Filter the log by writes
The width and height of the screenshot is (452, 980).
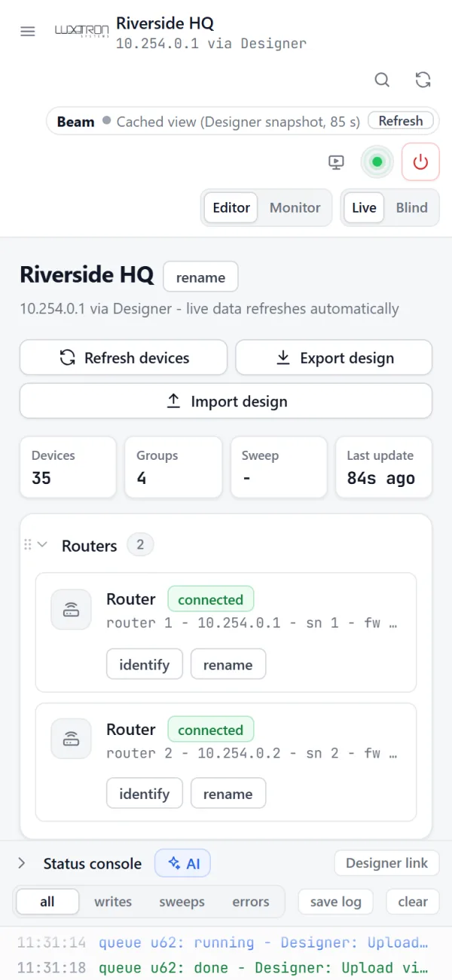click(x=113, y=902)
